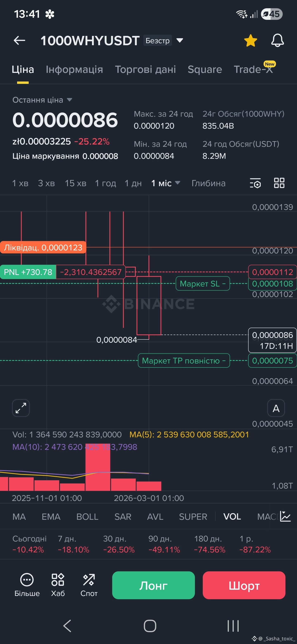Tap the Vol: 1 364 590 243 839,0000 readout

tap(67, 434)
